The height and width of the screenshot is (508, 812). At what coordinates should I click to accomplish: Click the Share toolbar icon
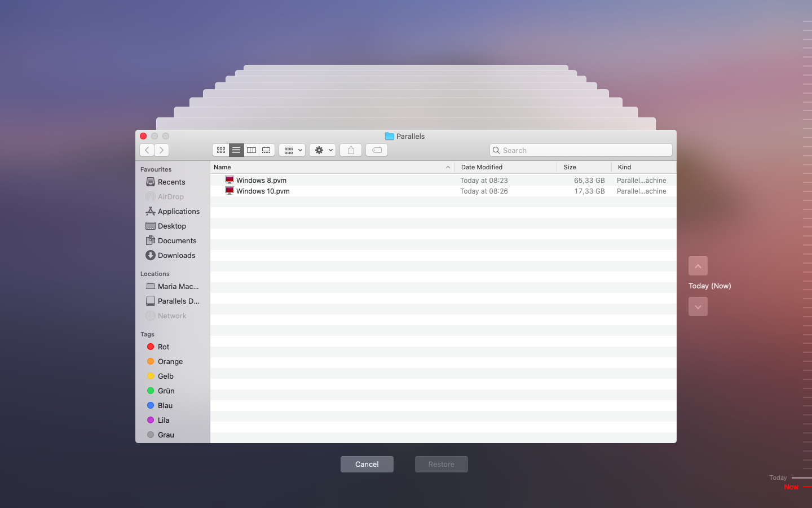[x=351, y=150]
